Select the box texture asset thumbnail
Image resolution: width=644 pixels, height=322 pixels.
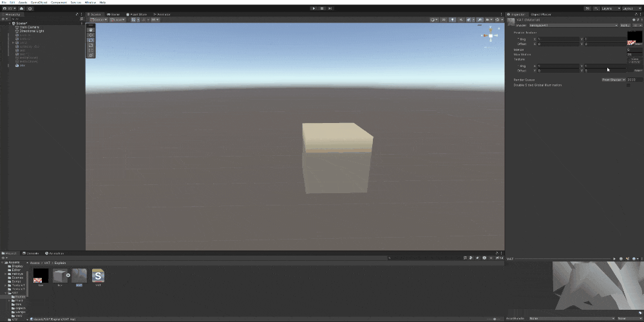point(41,276)
